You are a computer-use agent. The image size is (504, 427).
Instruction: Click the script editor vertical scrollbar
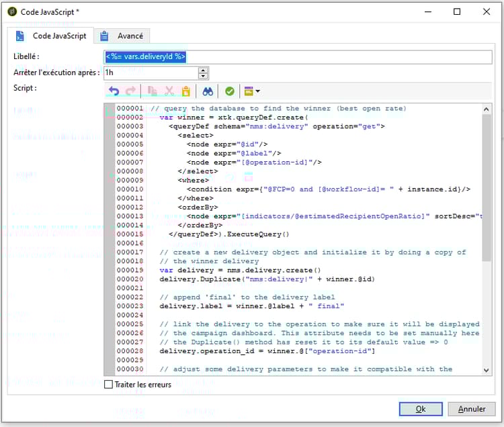(487, 188)
